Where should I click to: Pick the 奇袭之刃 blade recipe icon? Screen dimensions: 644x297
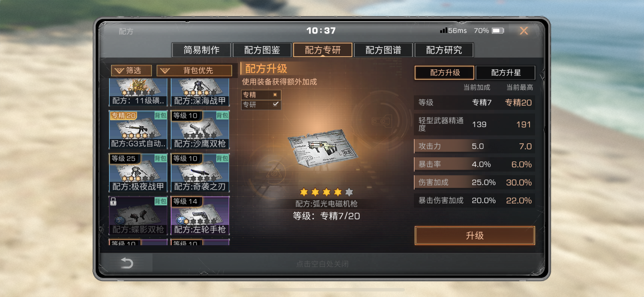point(200,172)
